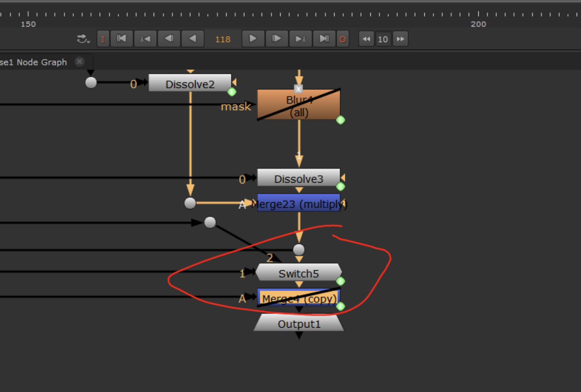Select the disabled Blur4 (all) node
581x392 pixels.
point(299,105)
